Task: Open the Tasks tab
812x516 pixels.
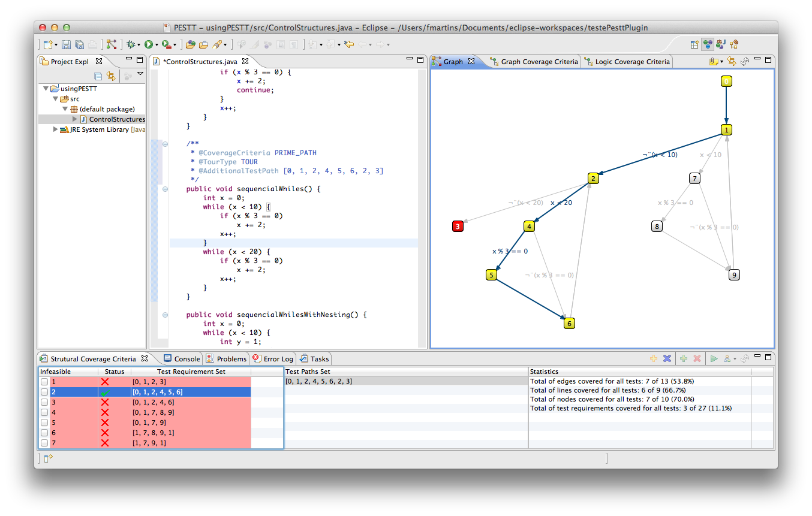Action: (x=314, y=358)
